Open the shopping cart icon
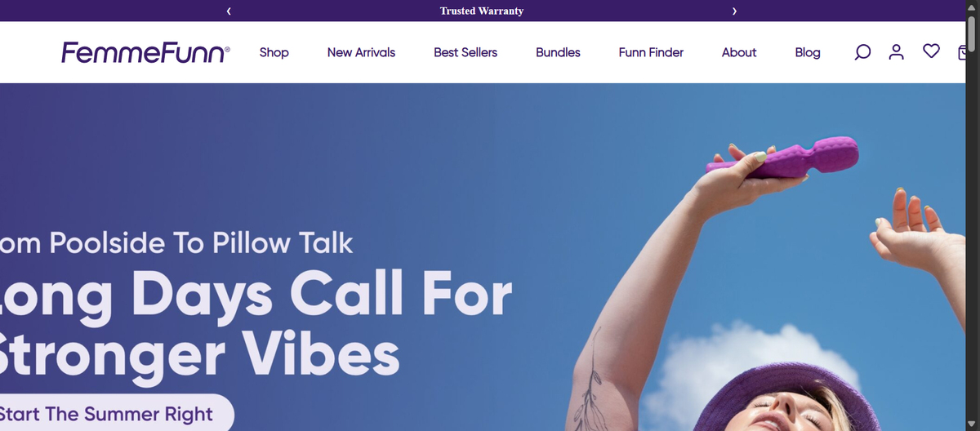 pos(961,52)
